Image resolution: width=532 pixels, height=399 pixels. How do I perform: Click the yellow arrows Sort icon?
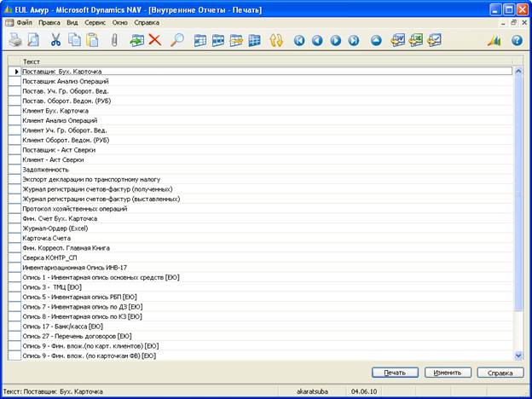coord(275,40)
